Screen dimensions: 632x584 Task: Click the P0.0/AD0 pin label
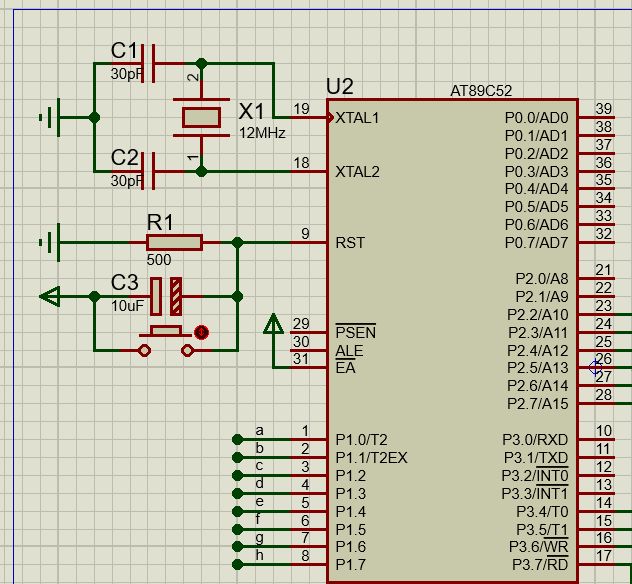tap(536, 118)
